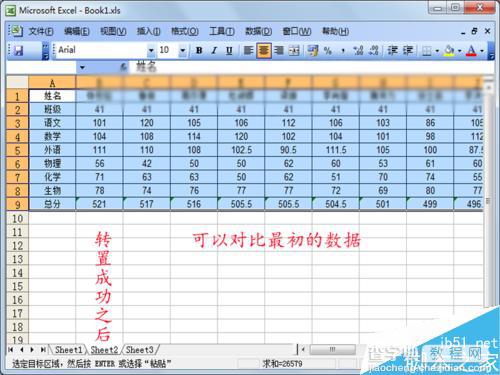Apply comma style format

point(343,51)
